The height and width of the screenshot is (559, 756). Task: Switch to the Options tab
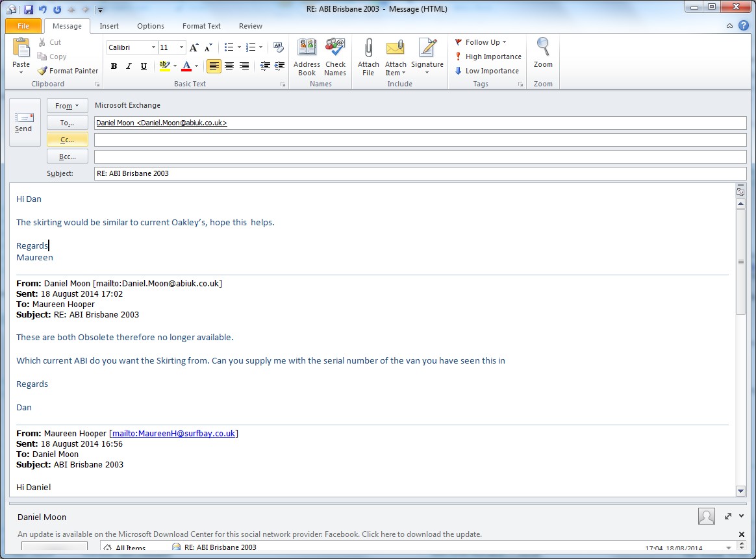(x=151, y=26)
